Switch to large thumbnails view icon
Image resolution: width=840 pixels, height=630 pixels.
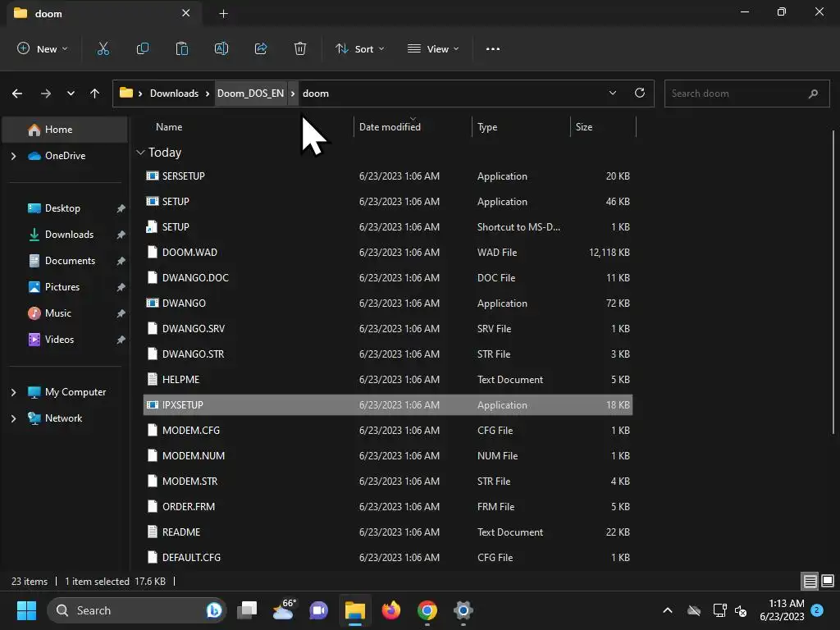828,581
